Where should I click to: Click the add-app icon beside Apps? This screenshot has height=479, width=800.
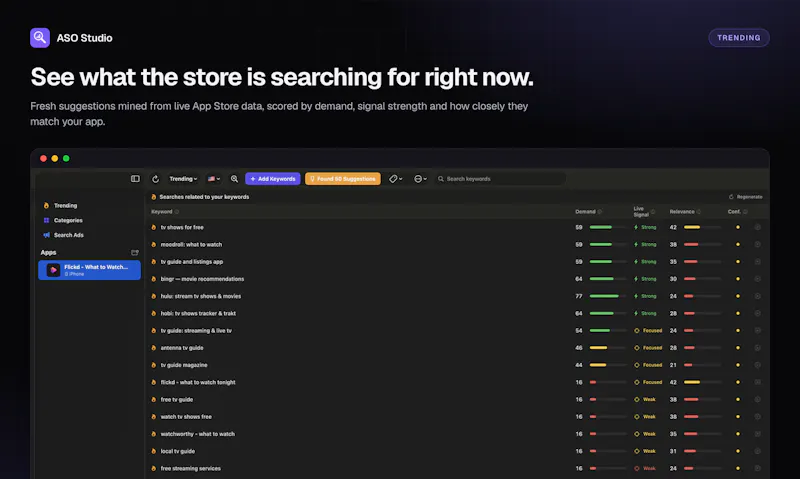135,253
